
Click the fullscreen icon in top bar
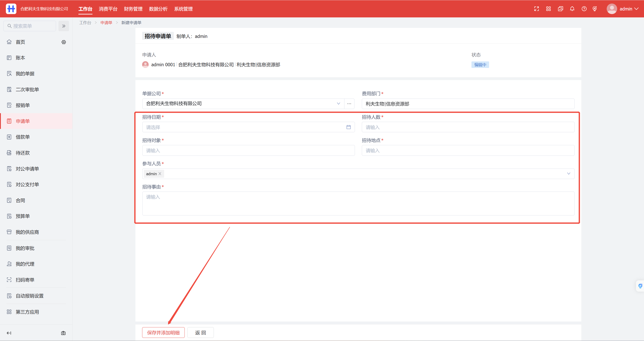(x=536, y=9)
